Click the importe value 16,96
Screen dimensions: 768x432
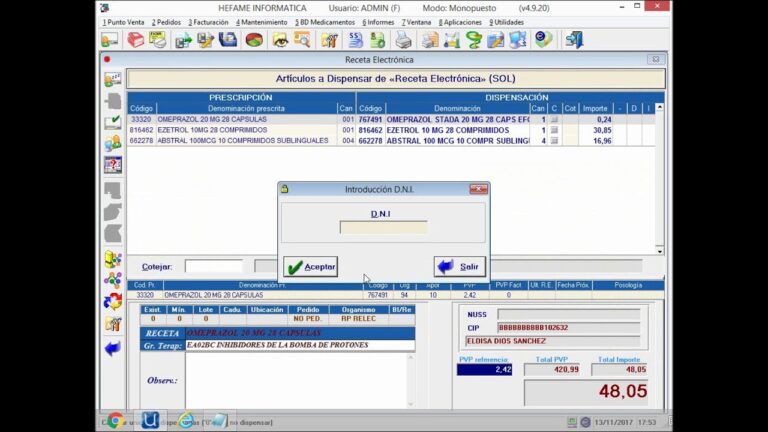602,141
